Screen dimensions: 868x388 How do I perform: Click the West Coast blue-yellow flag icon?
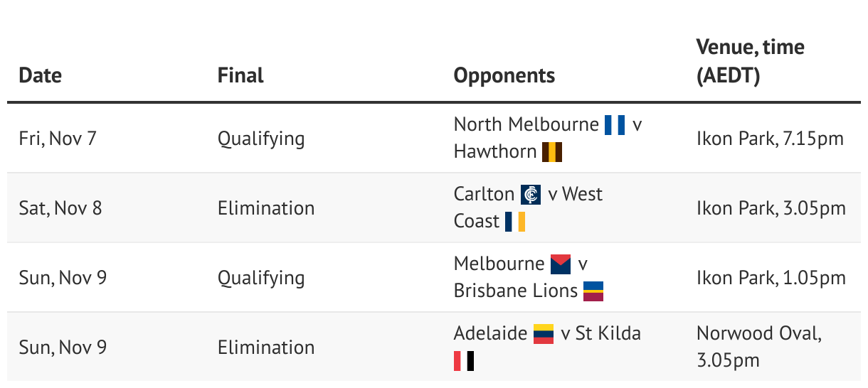click(x=515, y=222)
